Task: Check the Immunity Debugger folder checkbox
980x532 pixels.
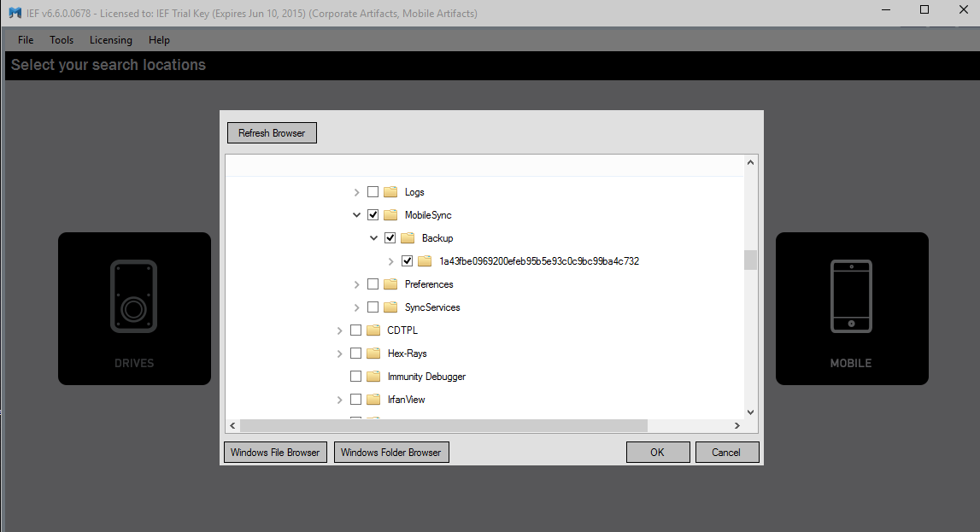Action: click(x=355, y=377)
